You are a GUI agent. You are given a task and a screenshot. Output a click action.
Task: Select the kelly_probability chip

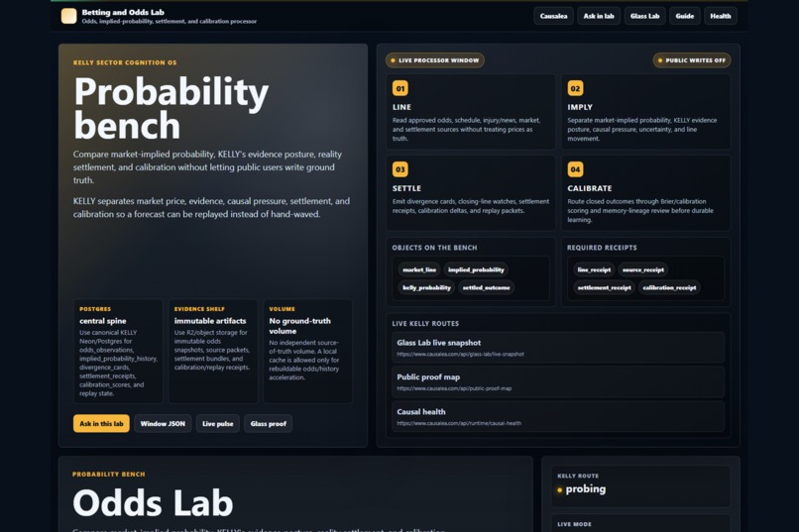point(426,287)
